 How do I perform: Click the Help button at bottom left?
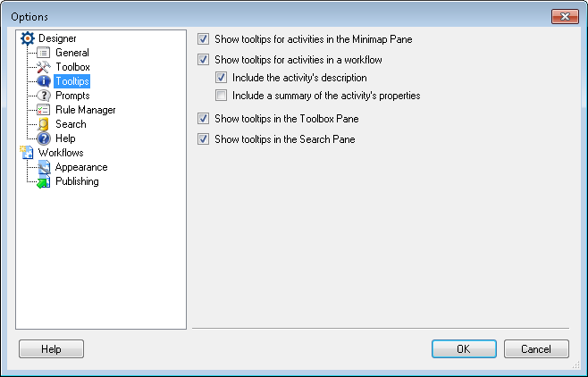(x=51, y=349)
